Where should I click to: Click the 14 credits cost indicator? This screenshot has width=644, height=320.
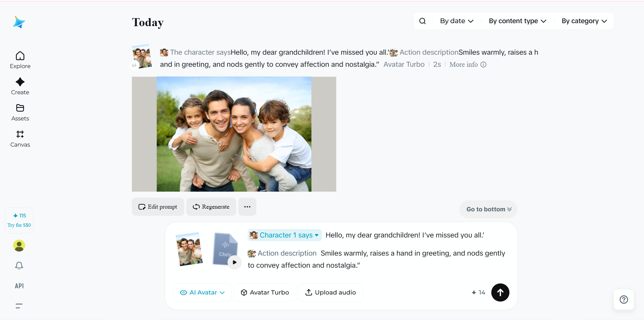478,292
